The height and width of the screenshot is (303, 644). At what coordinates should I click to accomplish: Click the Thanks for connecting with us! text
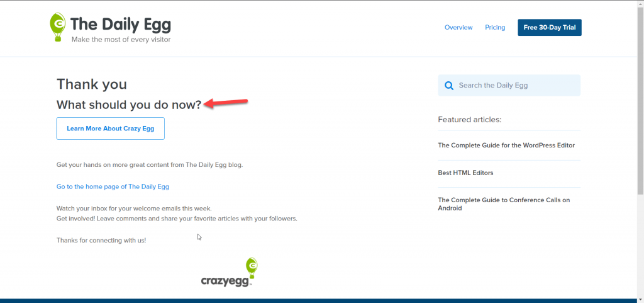(x=101, y=240)
